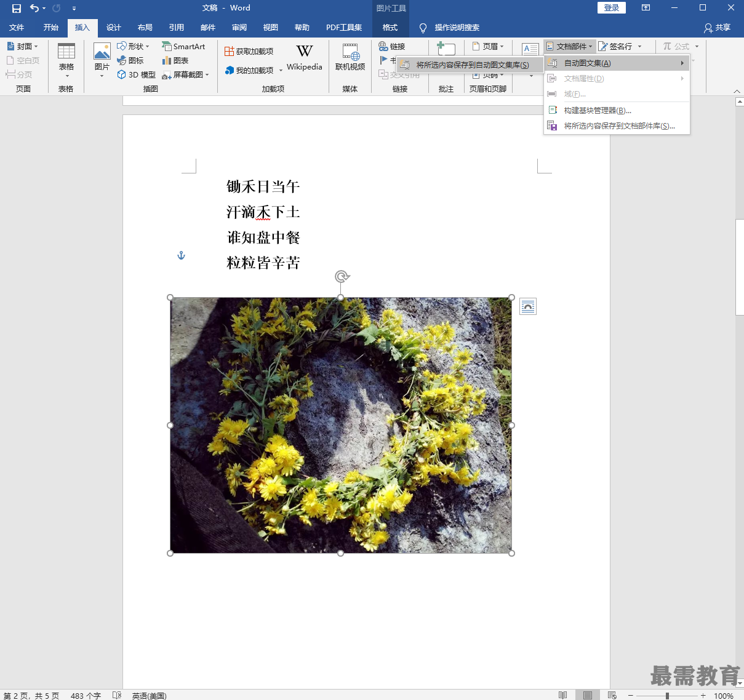Click the layout options icon beside image
Screen dimensions: 744x700
point(528,306)
